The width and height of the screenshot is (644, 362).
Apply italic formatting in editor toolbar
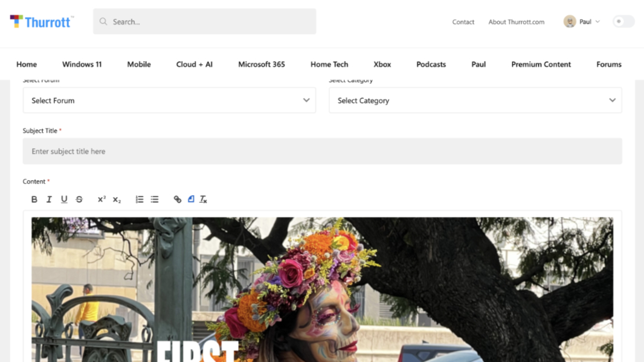[x=49, y=199]
